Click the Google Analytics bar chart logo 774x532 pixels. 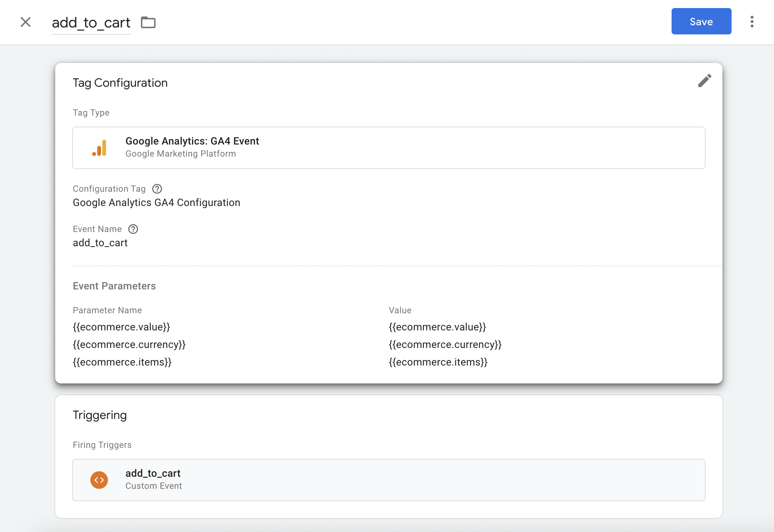99,148
